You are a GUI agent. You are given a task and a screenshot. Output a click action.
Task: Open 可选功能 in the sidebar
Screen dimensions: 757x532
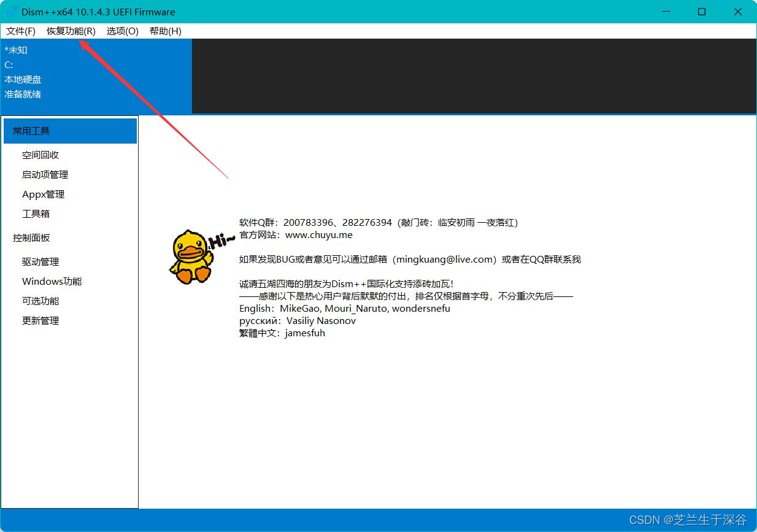[40, 301]
